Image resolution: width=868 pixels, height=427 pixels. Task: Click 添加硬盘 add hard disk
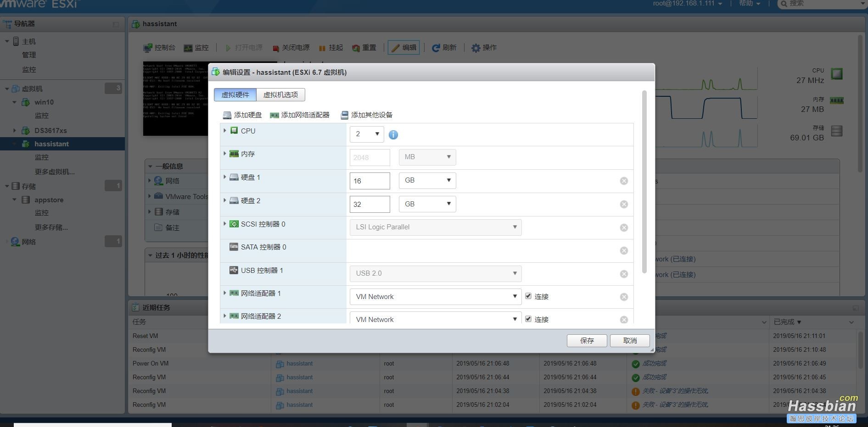pos(242,115)
